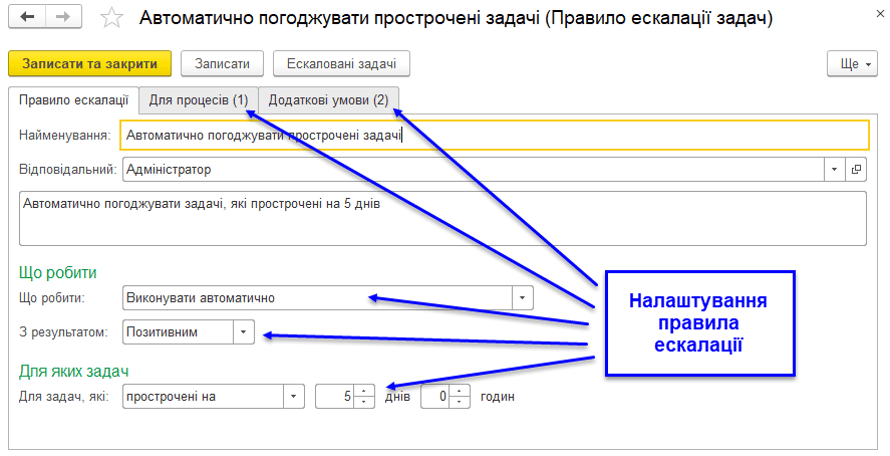Click into the годин number field
890x456 pixels.
pos(435,397)
